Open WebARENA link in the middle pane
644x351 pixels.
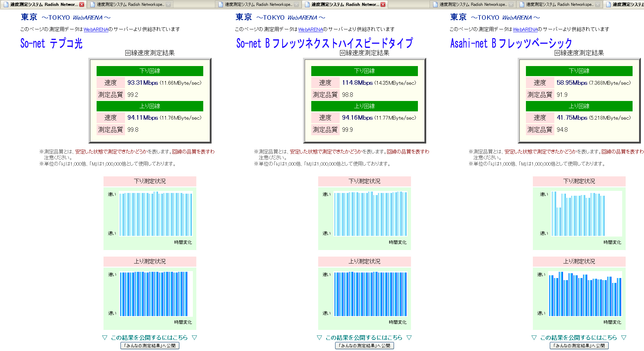pyautogui.click(x=311, y=29)
